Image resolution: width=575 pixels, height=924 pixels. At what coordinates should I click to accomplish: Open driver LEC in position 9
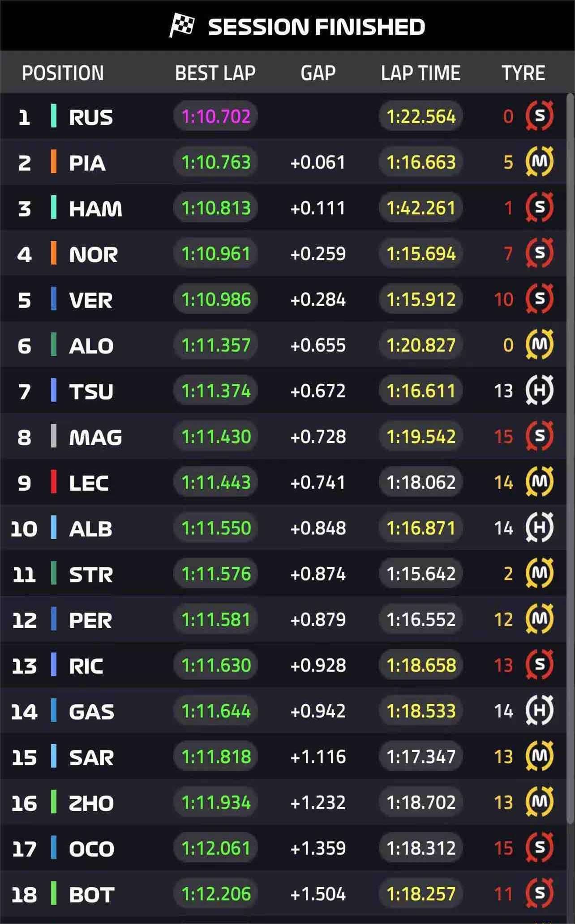click(x=89, y=483)
